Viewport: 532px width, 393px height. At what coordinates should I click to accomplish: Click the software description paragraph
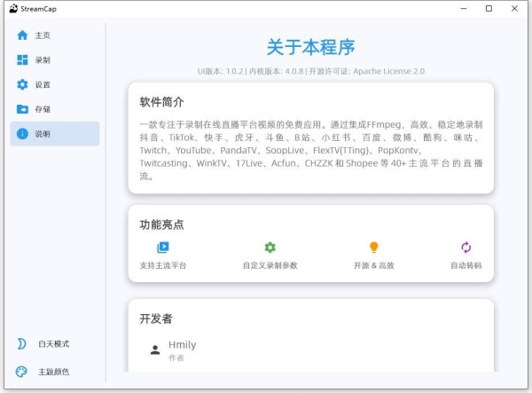[311, 150]
